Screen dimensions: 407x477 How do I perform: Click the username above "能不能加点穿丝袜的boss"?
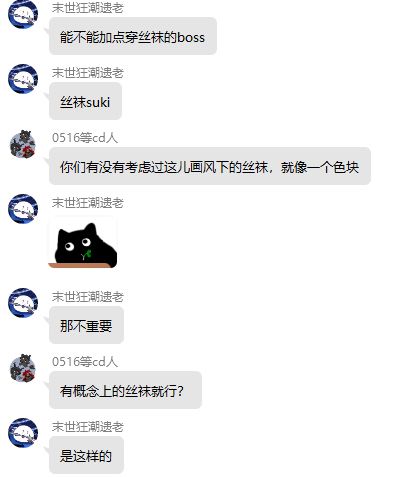coord(88,8)
